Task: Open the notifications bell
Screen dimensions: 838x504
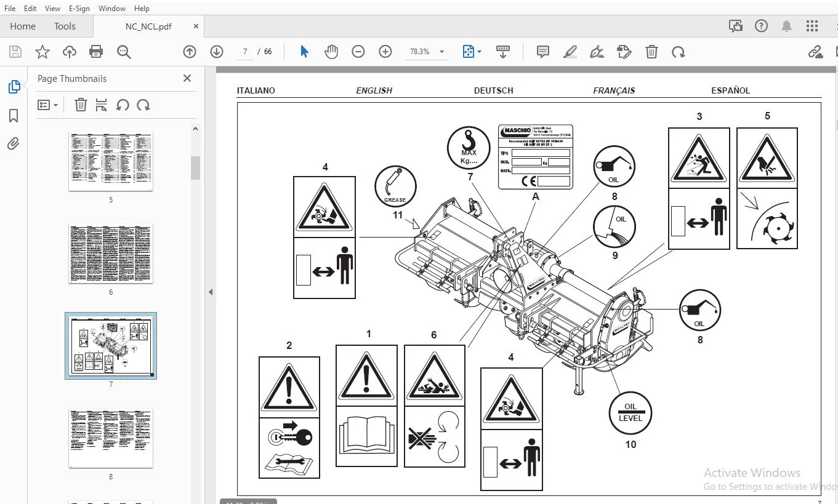Action: pos(786,26)
